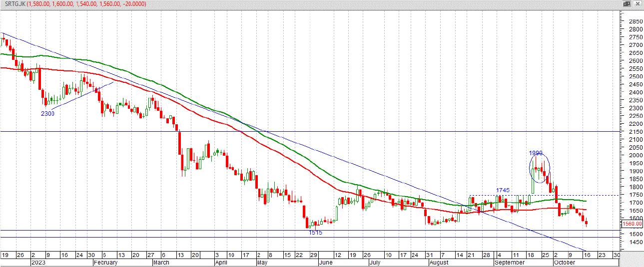Click the June label on date axis
The height and width of the screenshot is (267, 644).
[x=325, y=262]
